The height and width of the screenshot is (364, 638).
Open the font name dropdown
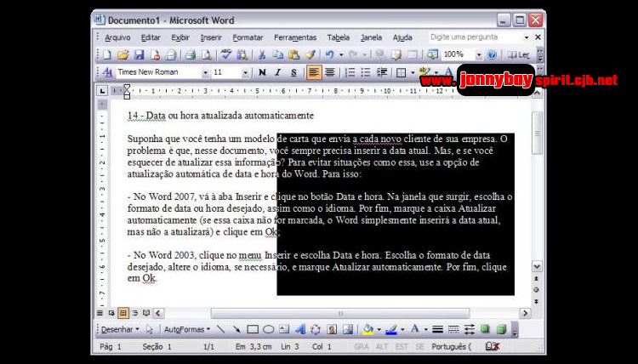(205, 73)
